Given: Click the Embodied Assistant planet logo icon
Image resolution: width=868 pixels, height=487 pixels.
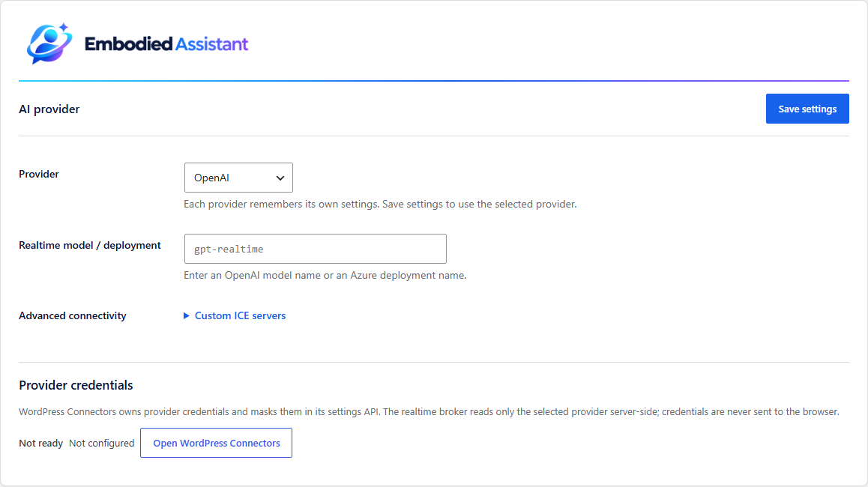Looking at the screenshot, I should (49, 43).
